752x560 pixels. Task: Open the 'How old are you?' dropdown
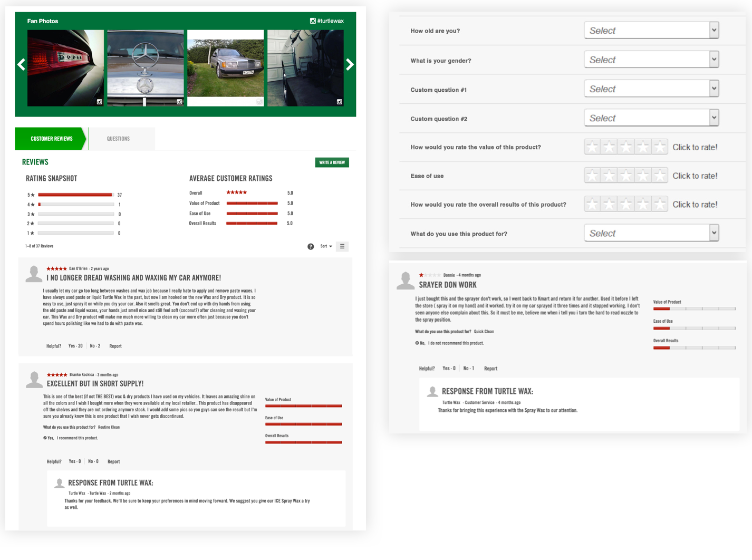coord(651,31)
